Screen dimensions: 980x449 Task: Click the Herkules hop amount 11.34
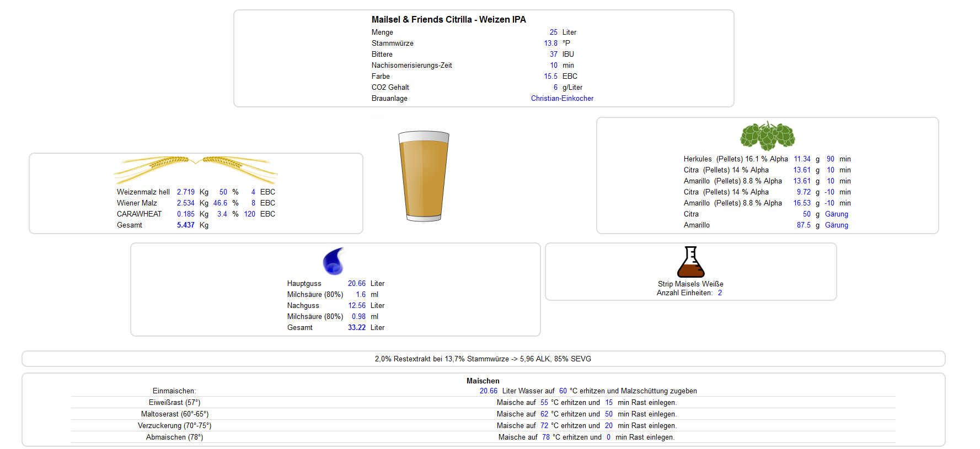(x=802, y=159)
